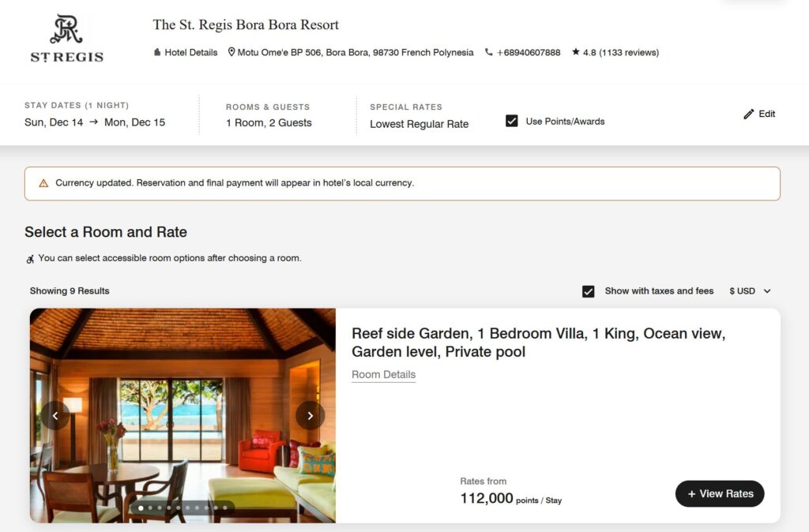Open the Lowest Regular Rate special rates option
The width and height of the screenshot is (809, 532).
419,124
